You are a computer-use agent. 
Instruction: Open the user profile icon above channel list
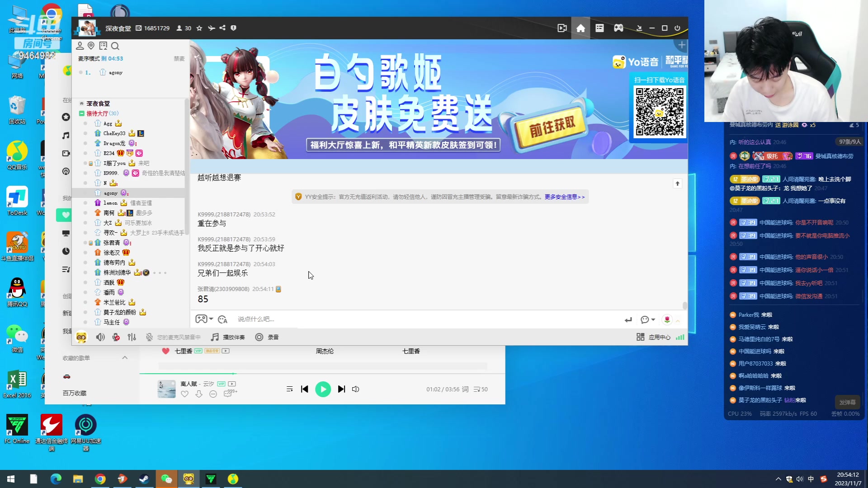pos(80,46)
